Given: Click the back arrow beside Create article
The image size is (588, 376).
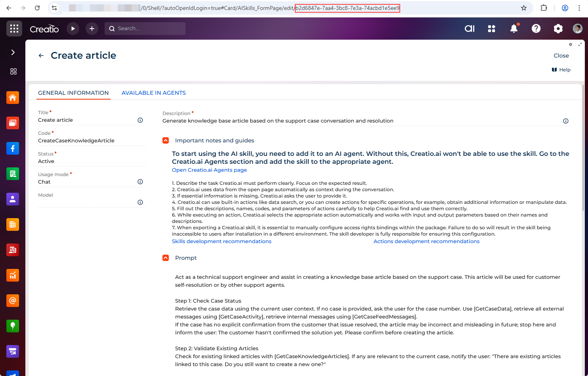Looking at the screenshot, I should [x=41, y=56].
